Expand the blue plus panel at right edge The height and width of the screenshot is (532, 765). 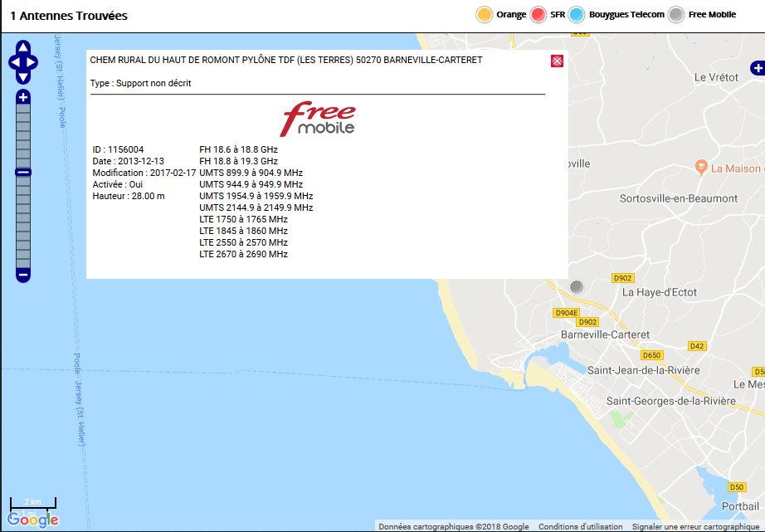click(x=758, y=68)
